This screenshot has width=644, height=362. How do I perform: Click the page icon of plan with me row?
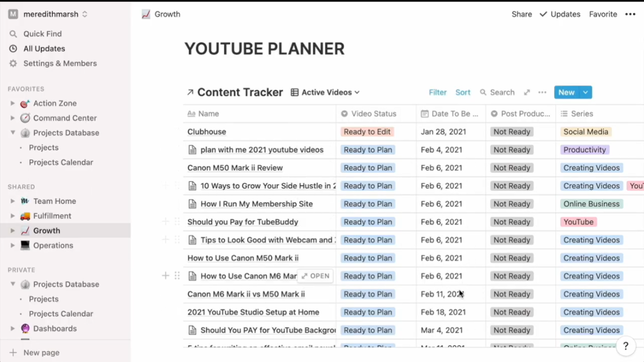click(192, 150)
